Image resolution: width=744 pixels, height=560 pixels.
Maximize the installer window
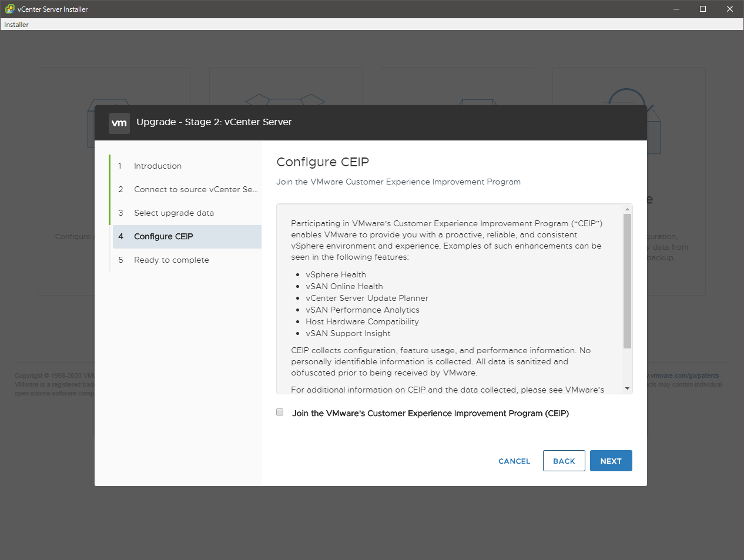(x=703, y=9)
